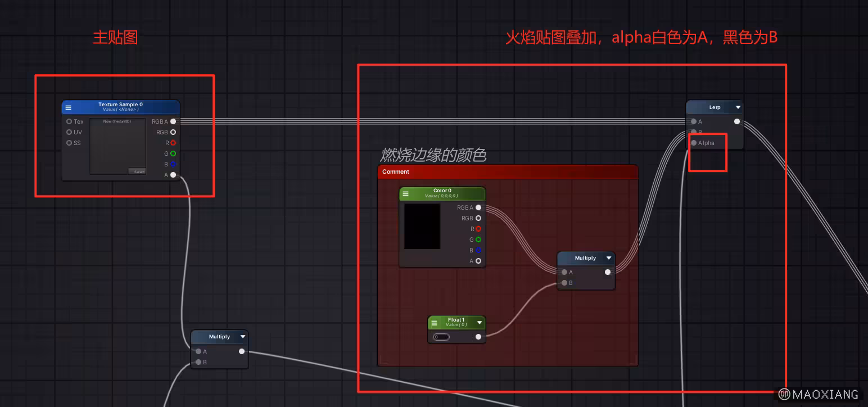Open the Texture Sample 0 hamburger menu icon

69,107
